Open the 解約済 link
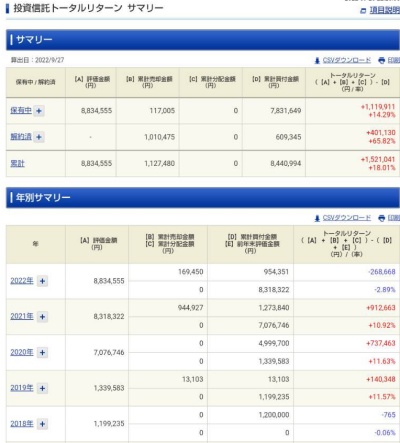 (x=21, y=136)
